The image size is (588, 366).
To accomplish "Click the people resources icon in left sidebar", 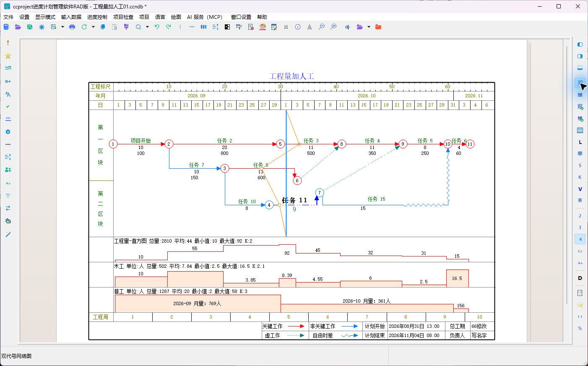I will click(8, 170).
